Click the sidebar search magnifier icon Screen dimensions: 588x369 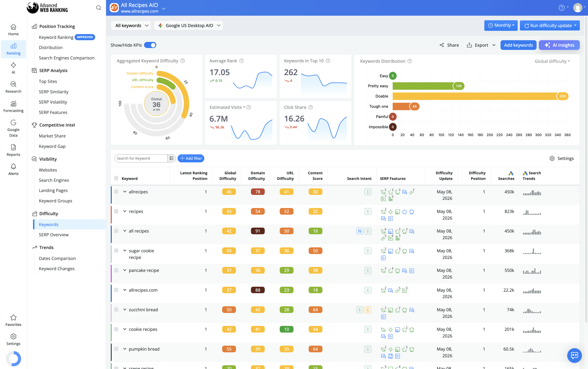point(99,8)
